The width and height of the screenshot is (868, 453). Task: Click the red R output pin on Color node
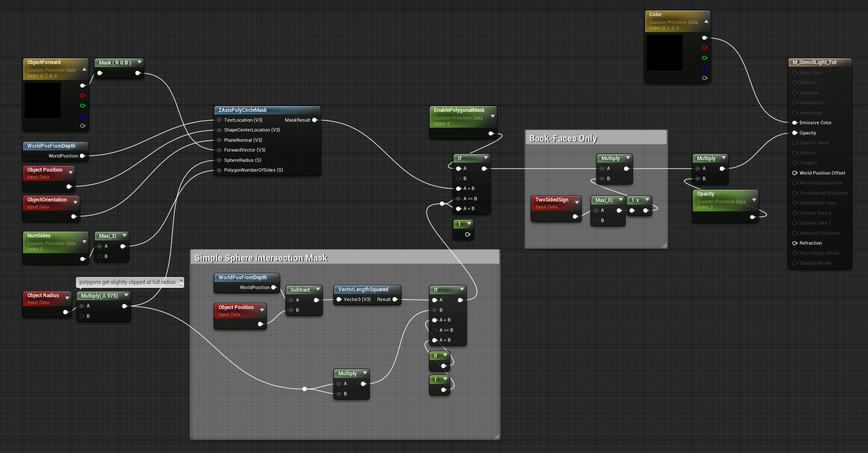[x=705, y=48]
